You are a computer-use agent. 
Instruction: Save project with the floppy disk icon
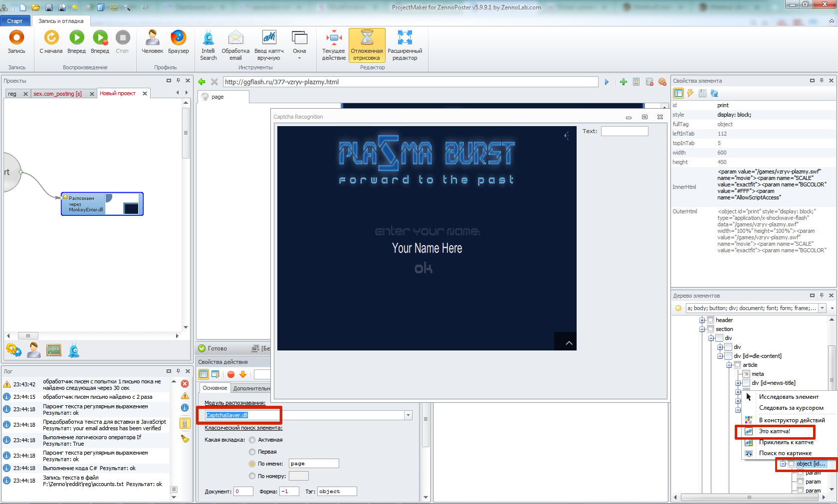click(49, 7)
